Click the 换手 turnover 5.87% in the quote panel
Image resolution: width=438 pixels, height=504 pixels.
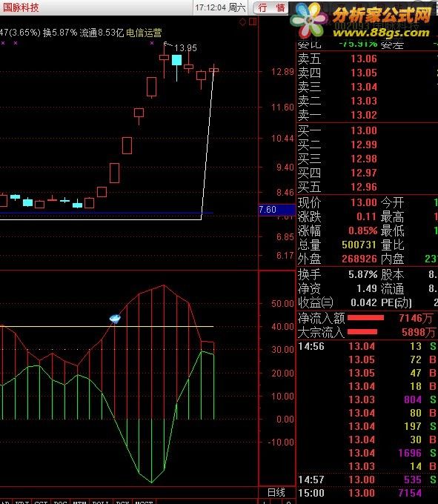pyautogui.click(x=363, y=274)
